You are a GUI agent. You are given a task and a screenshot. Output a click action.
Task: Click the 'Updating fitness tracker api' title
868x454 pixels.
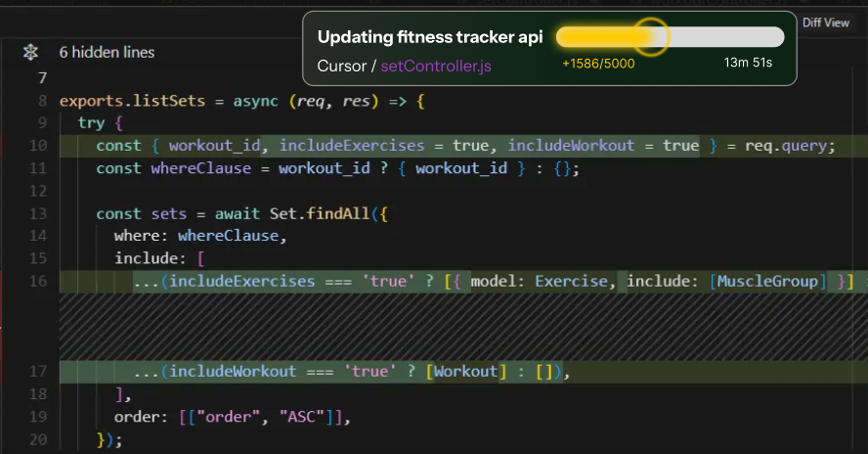(x=430, y=37)
